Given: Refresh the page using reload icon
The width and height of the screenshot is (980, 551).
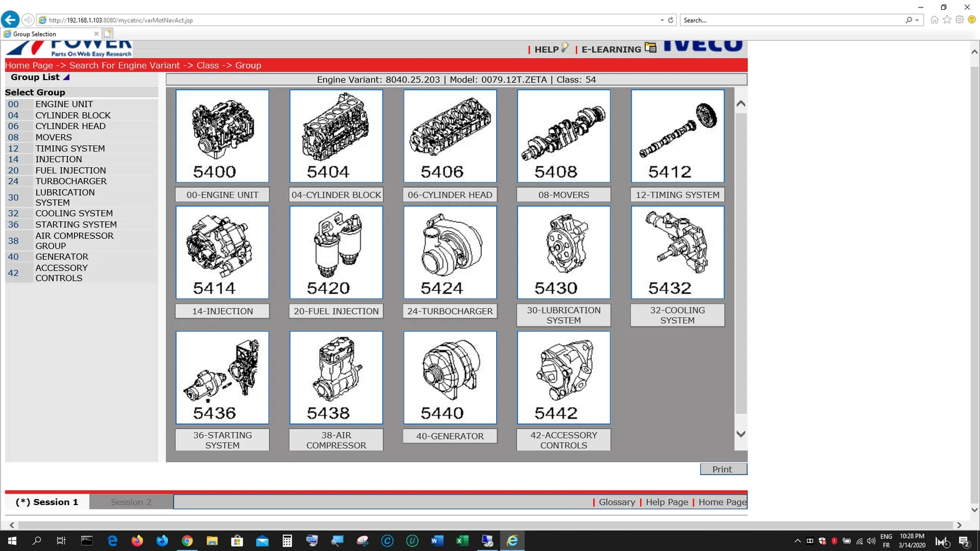Looking at the screenshot, I should [x=671, y=20].
